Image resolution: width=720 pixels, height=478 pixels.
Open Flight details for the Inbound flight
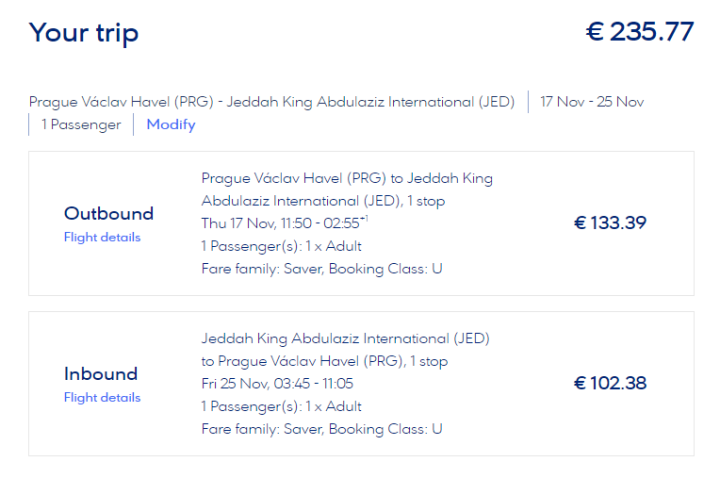(102, 397)
